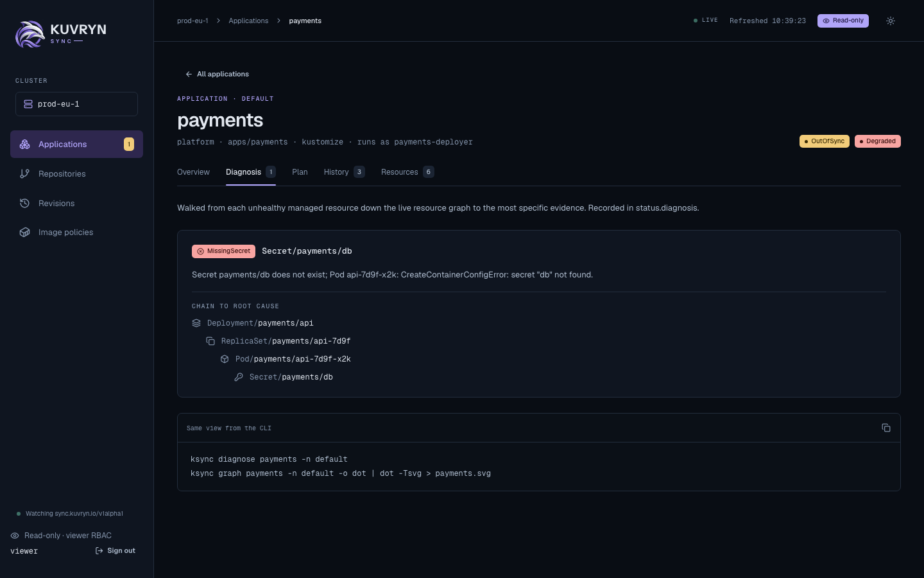Click the Image policies box icon
Screen dimensions: 924x578
click(x=25, y=232)
